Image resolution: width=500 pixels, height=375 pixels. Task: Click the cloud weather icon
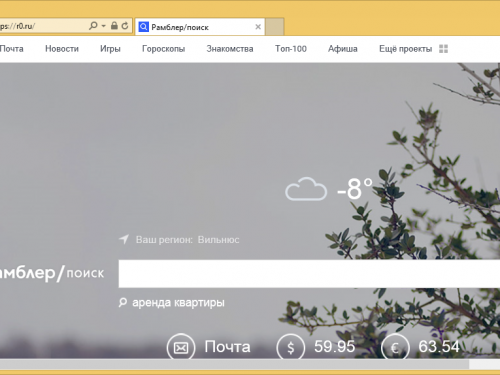[306, 189]
